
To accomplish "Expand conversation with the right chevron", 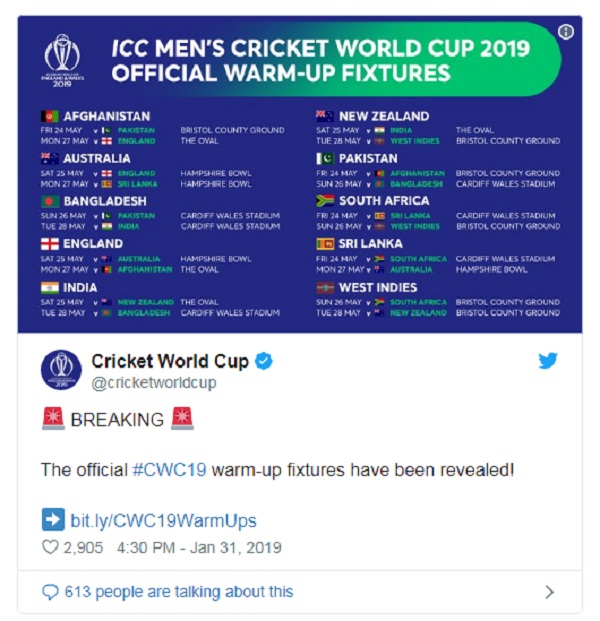I will tap(549, 592).
